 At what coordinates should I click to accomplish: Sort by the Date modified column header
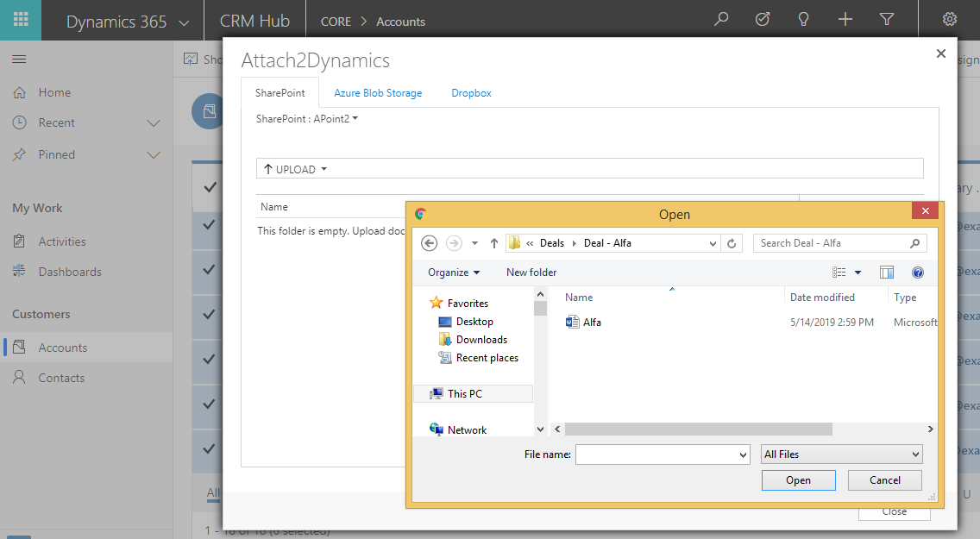pyautogui.click(x=822, y=298)
